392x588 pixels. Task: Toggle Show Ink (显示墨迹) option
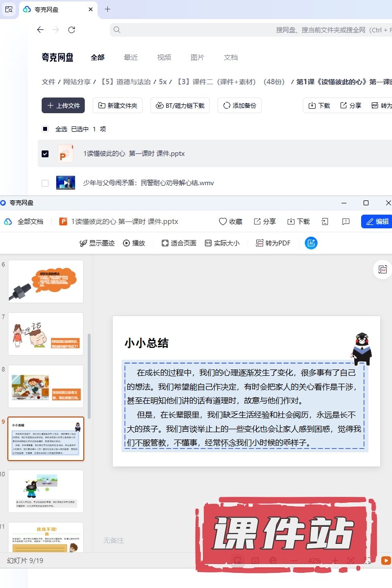[97, 243]
